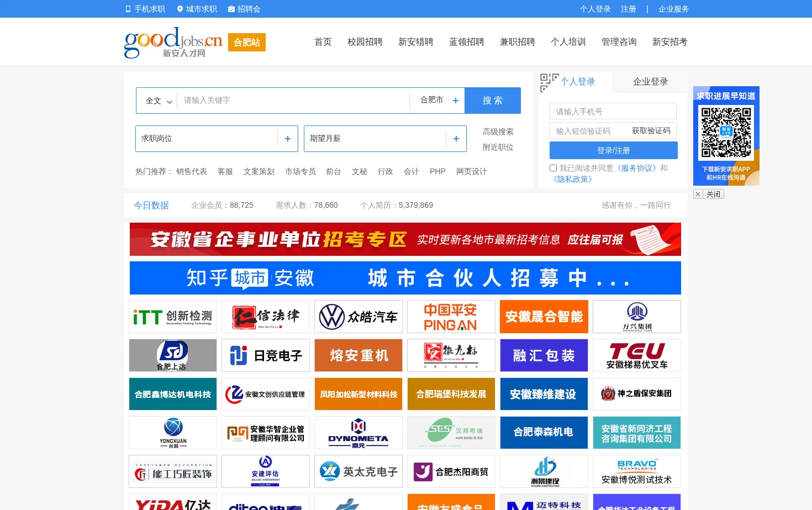Open 高级搜索 link
Screen dimensions: 812x510
coord(498,132)
